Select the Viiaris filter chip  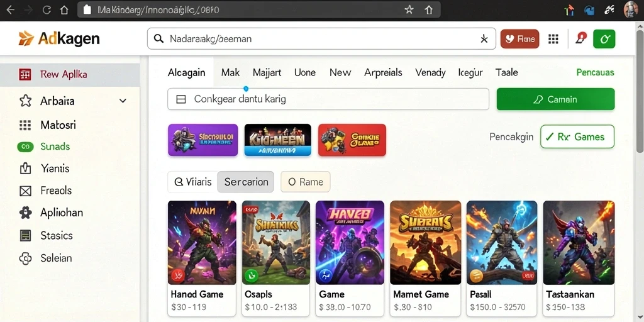[192, 182]
